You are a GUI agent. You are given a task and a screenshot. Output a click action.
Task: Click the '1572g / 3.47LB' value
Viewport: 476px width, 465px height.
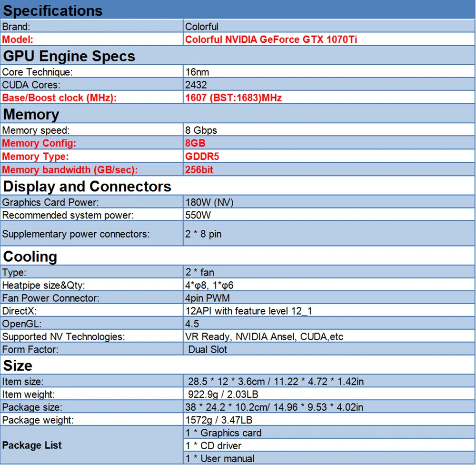click(219, 420)
